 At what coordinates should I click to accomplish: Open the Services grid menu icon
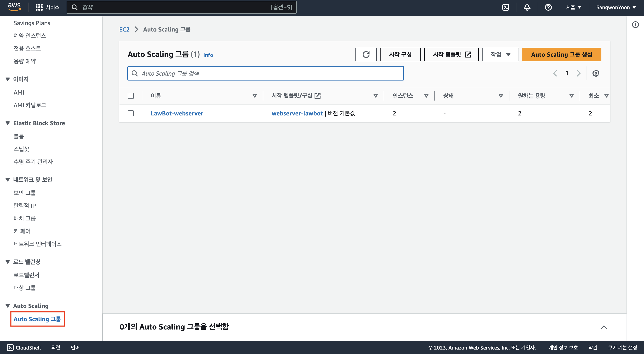[39, 7]
